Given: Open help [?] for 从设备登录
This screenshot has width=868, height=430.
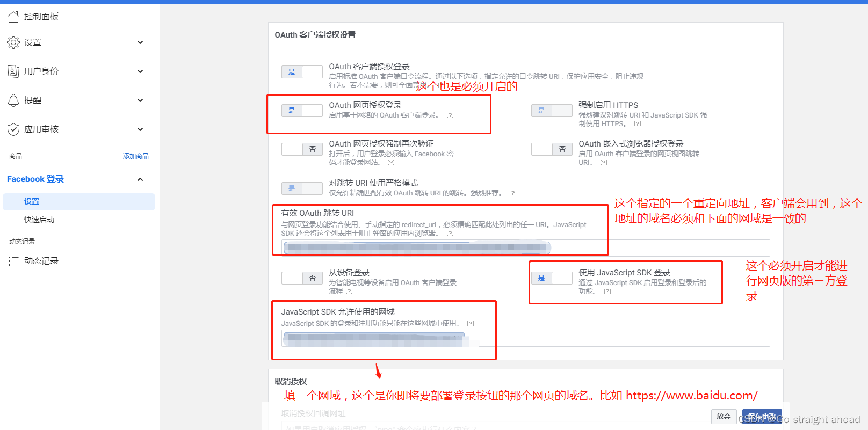Looking at the screenshot, I should (x=349, y=291).
